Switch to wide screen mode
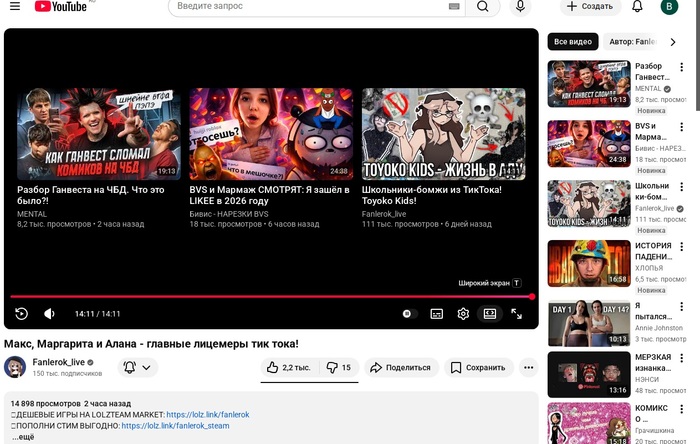Viewport: 700px width, 444px height. (x=490, y=314)
